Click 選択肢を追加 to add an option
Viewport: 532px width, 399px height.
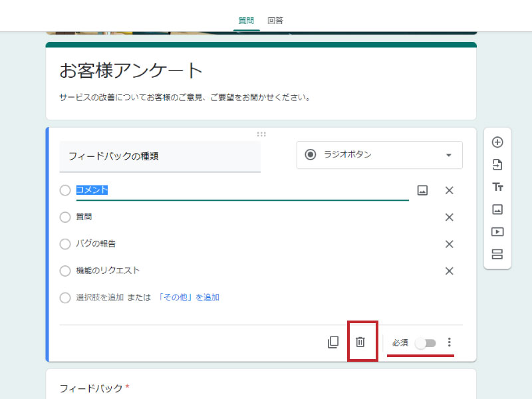pyautogui.click(x=100, y=297)
